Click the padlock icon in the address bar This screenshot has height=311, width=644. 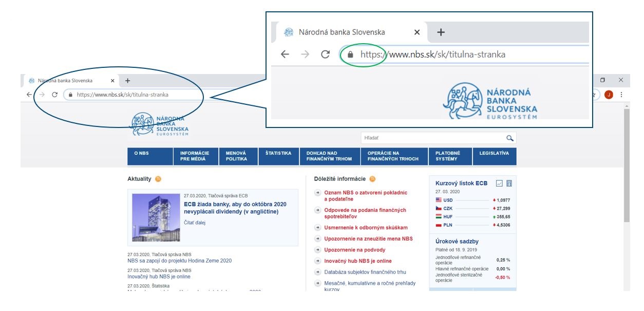(70, 95)
